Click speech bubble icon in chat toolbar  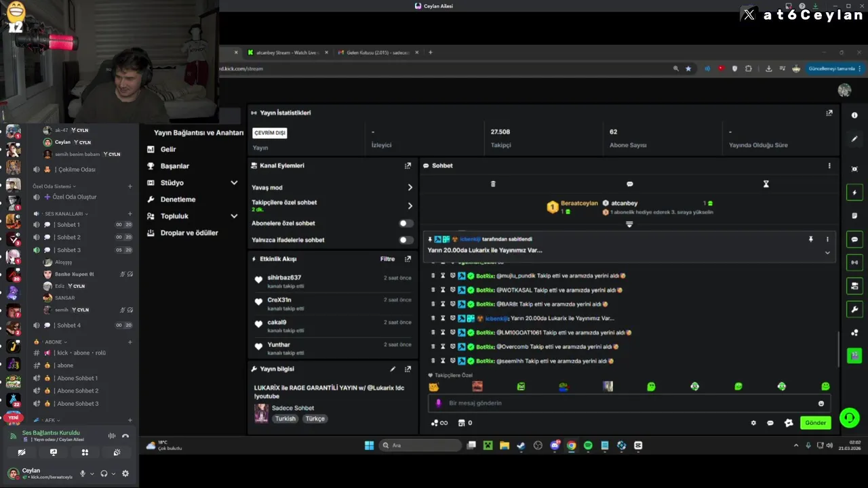click(629, 184)
